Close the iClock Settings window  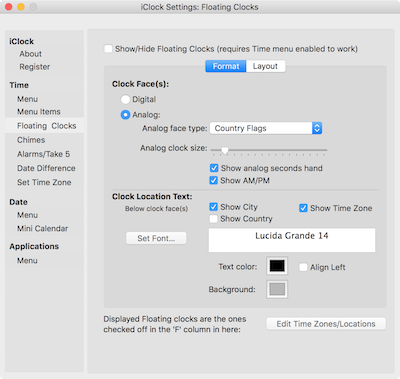coord(9,7)
